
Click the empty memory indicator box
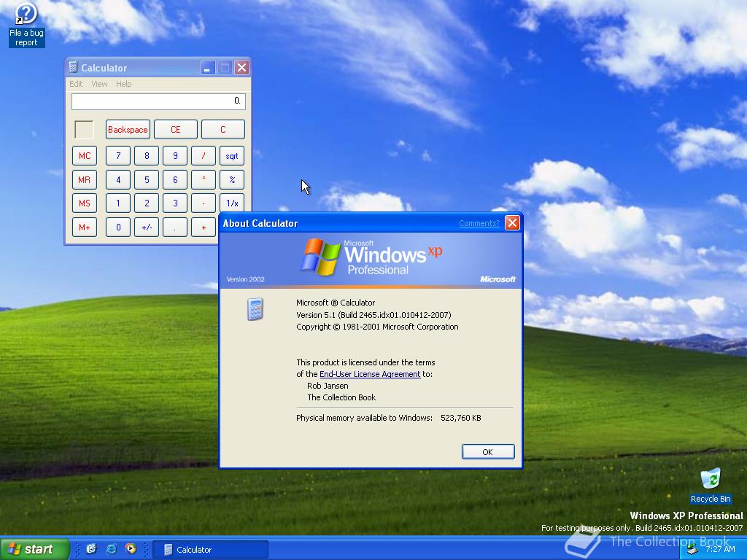tap(85, 130)
